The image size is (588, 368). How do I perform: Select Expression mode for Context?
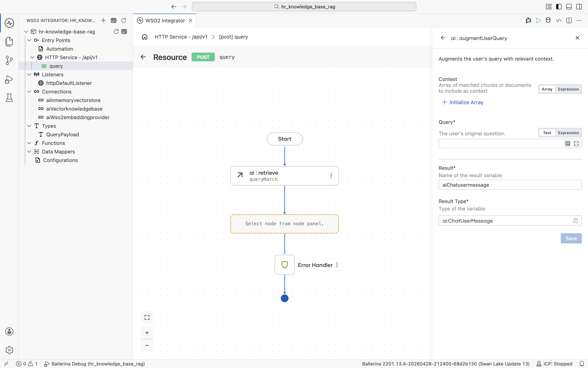(568, 89)
